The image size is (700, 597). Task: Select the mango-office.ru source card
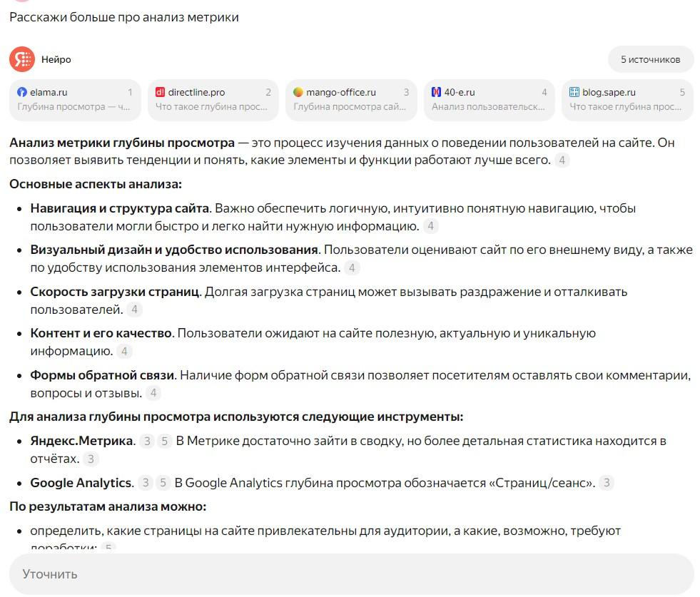tap(350, 100)
